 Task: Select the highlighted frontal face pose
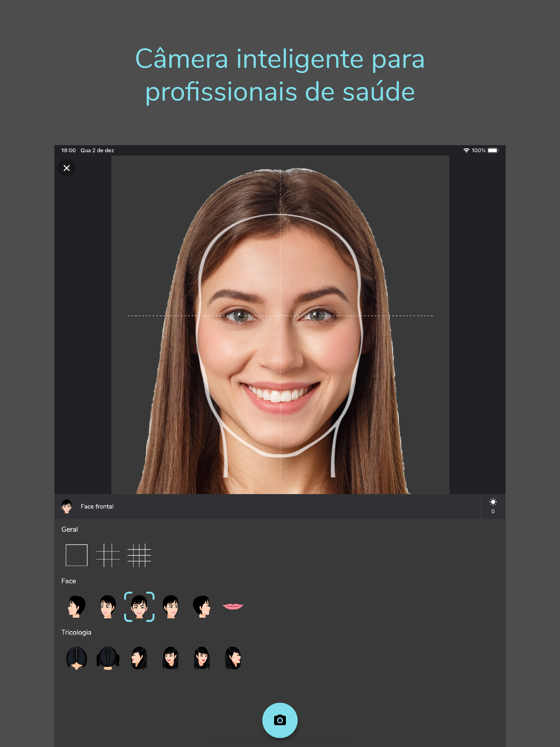(x=139, y=606)
